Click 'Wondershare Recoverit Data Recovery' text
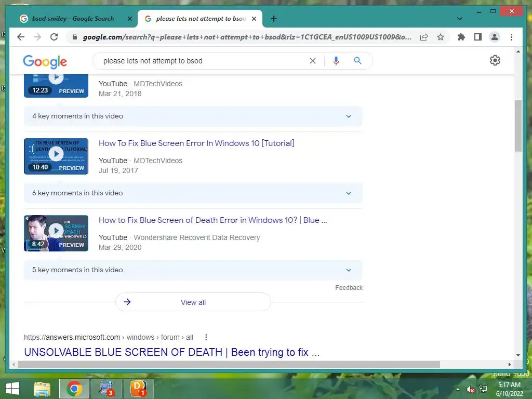The width and height of the screenshot is (532, 399). [x=197, y=238]
